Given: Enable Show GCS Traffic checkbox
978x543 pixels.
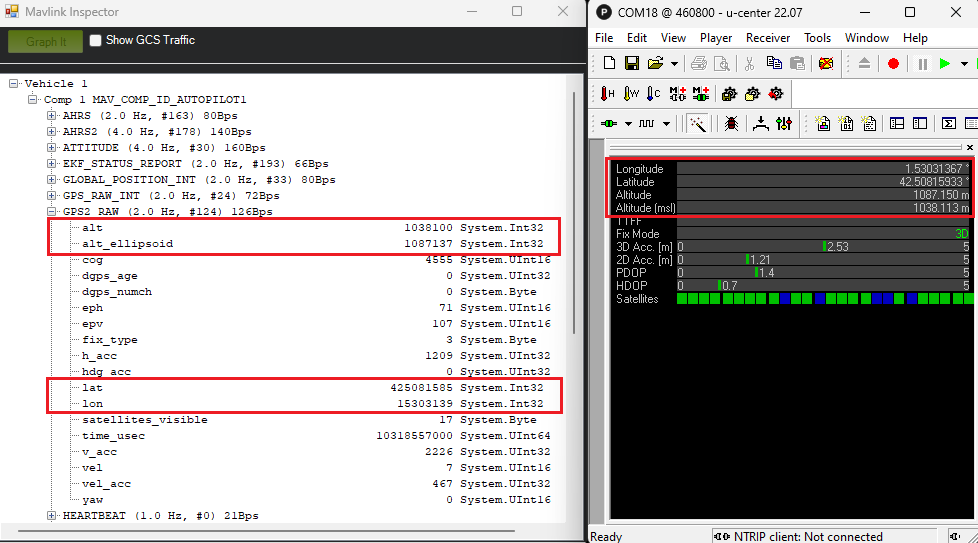Looking at the screenshot, I should (x=96, y=41).
